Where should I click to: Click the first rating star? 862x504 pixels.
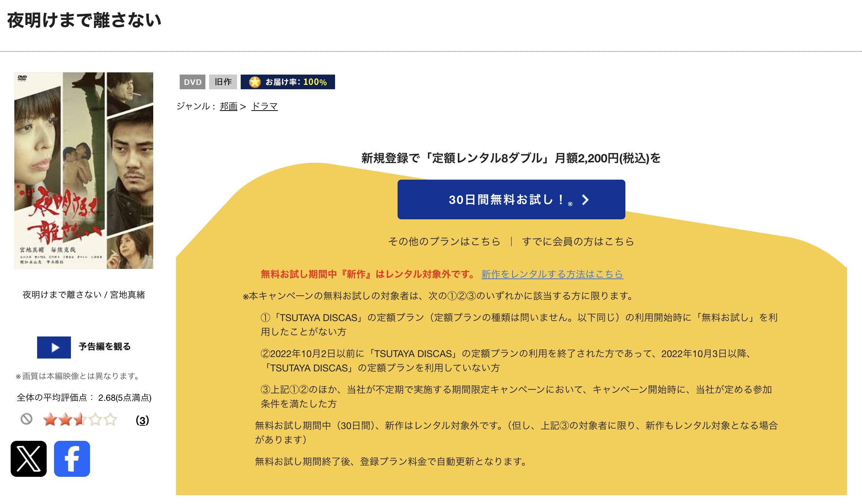[50, 420]
